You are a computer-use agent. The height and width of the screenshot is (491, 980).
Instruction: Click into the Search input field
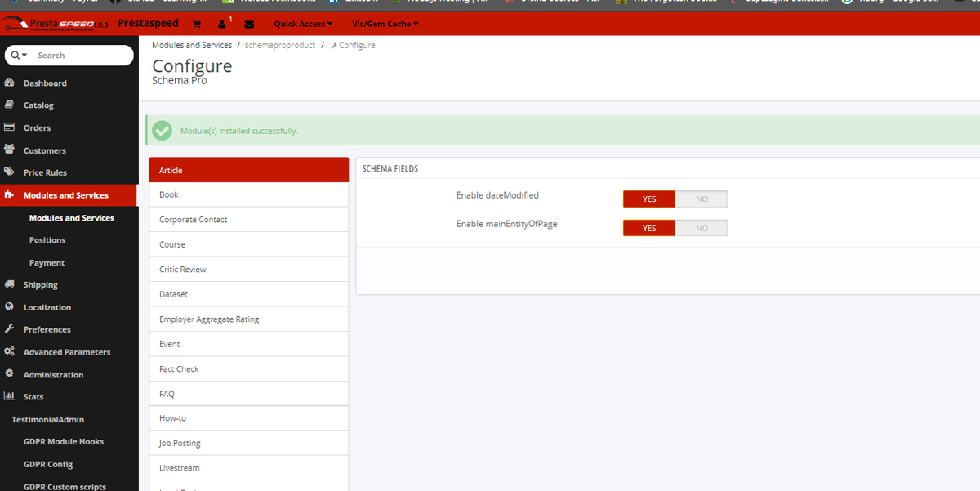(x=82, y=55)
